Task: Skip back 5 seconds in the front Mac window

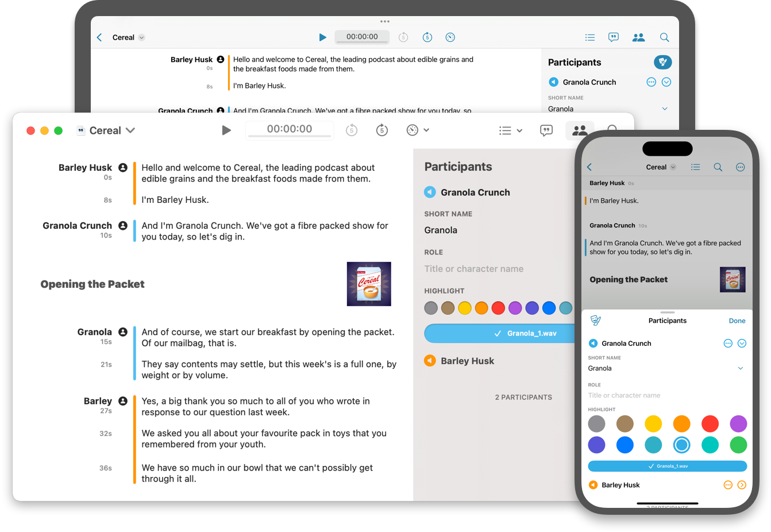Action: [x=352, y=130]
